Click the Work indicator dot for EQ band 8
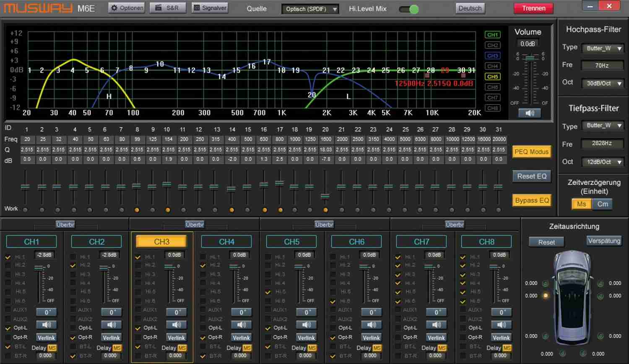Image resolution: width=629 pixels, height=364 pixels. [137, 210]
